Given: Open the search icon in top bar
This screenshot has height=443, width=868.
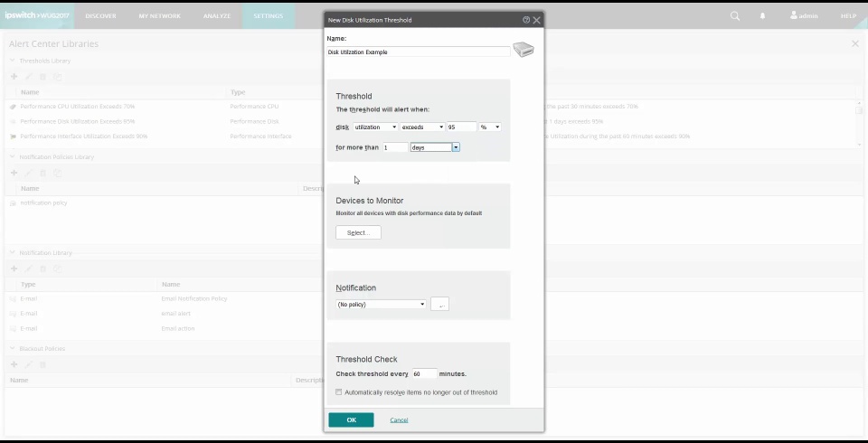Looking at the screenshot, I should (734, 16).
